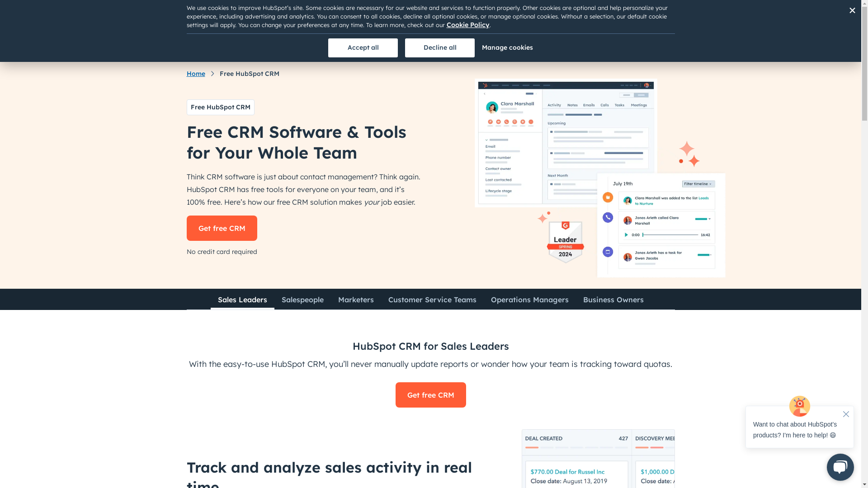Click the Get free CRM button
This screenshot has width=868, height=488.
222,228
